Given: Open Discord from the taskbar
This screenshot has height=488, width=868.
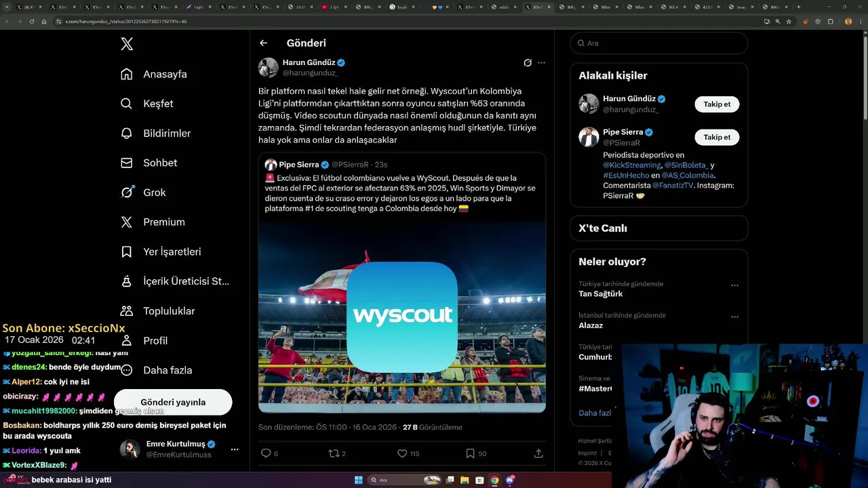Looking at the screenshot, I should click(510, 480).
